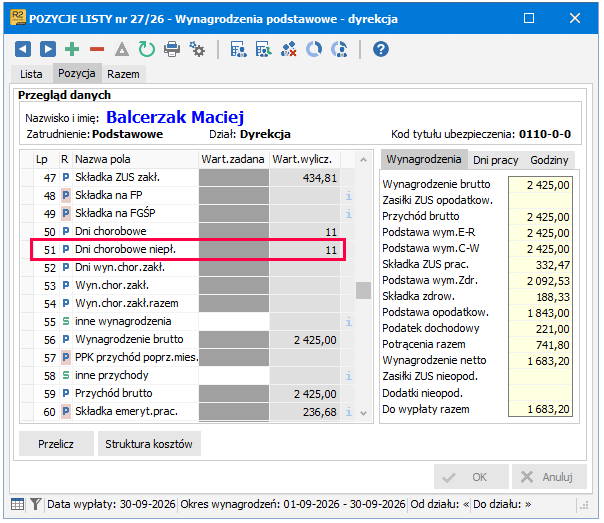
Task: Add new position with green plus
Action: (72, 49)
